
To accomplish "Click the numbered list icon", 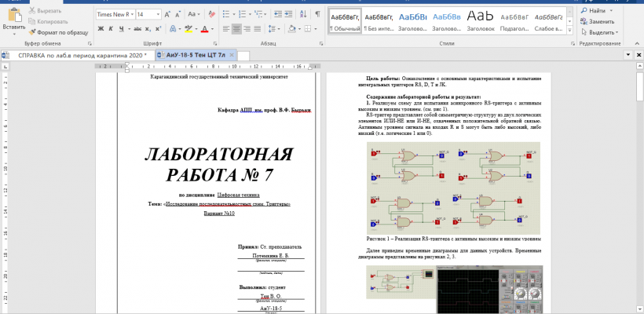I will (x=243, y=14).
